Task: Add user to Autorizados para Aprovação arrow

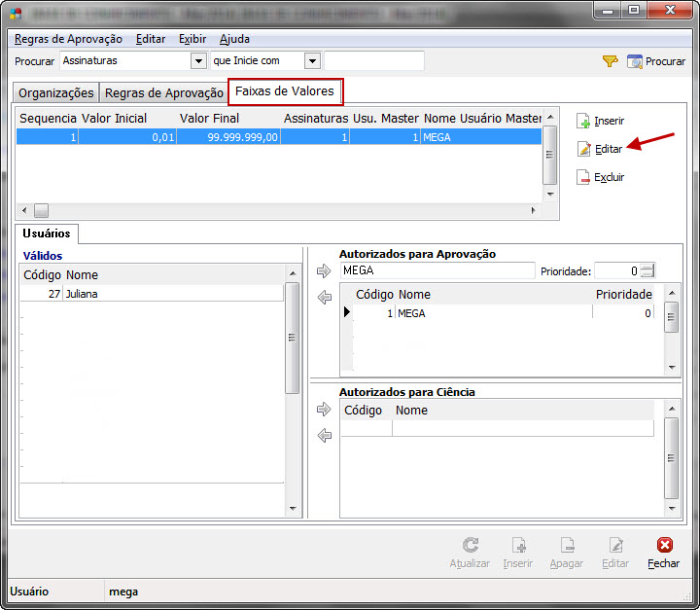Action: coord(325,271)
